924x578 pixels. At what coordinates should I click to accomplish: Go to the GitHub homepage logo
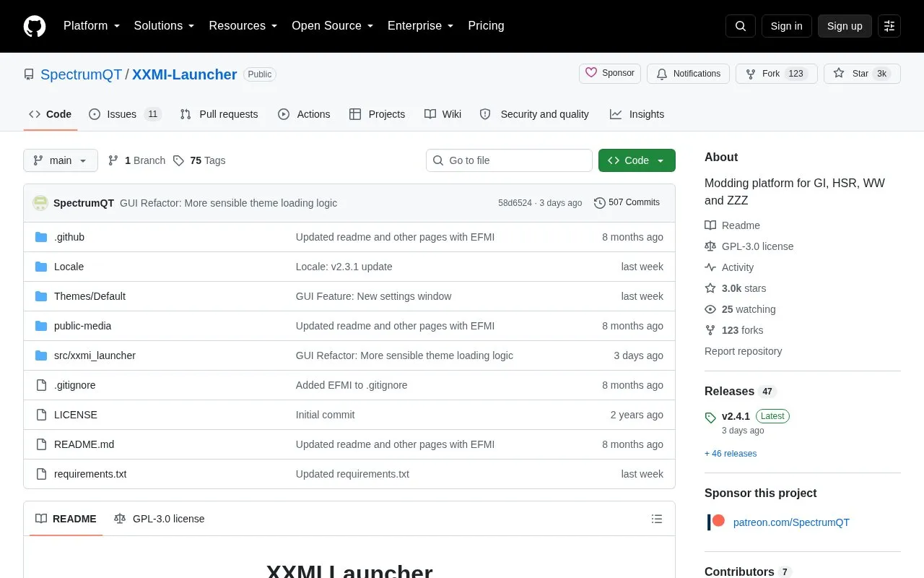(35, 26)
